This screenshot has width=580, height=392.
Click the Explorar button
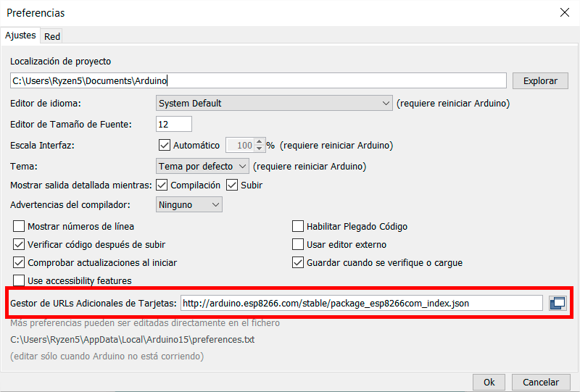[x=540, y=80]
